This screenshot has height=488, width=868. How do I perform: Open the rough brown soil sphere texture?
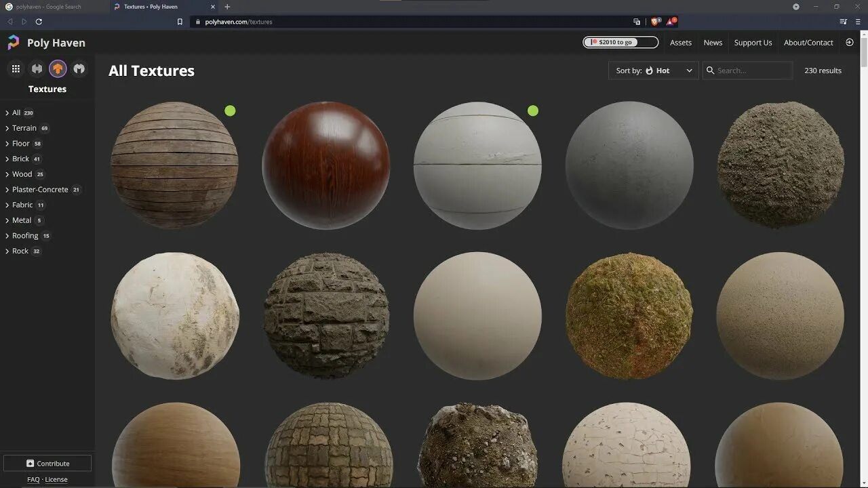coord(781,165)
